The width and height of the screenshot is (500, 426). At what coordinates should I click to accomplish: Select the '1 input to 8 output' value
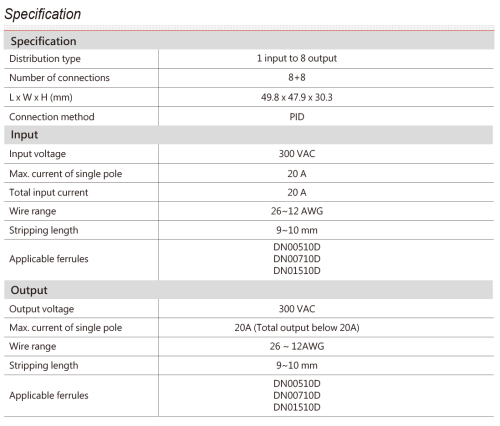click(297, 58)
